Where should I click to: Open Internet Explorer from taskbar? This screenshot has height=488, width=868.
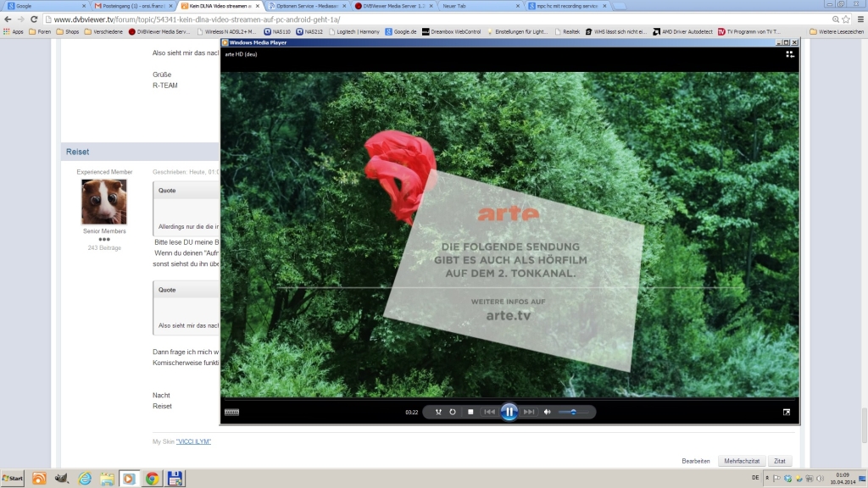[x=84, y=478]
